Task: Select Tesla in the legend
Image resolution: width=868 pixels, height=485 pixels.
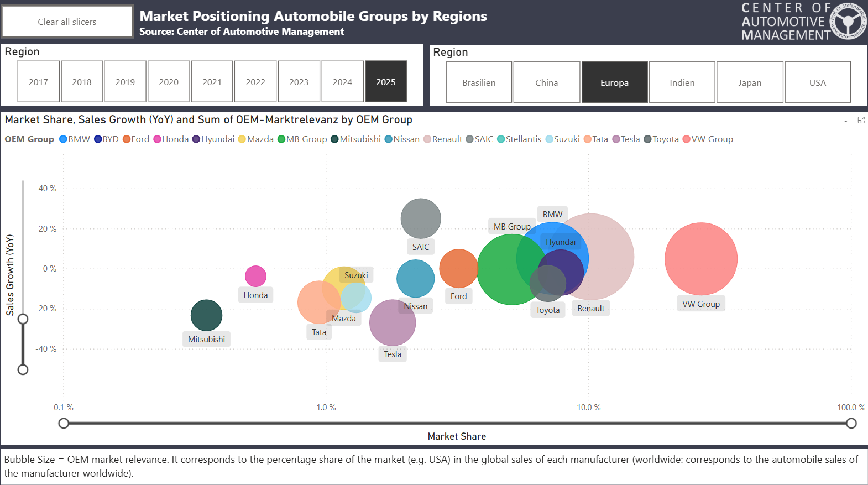Action: point(626,139)
